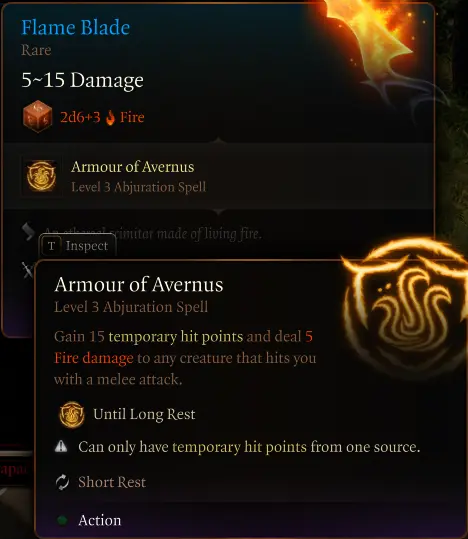
Task: Click the Flame Blade item title
Action: pos(76,28)
